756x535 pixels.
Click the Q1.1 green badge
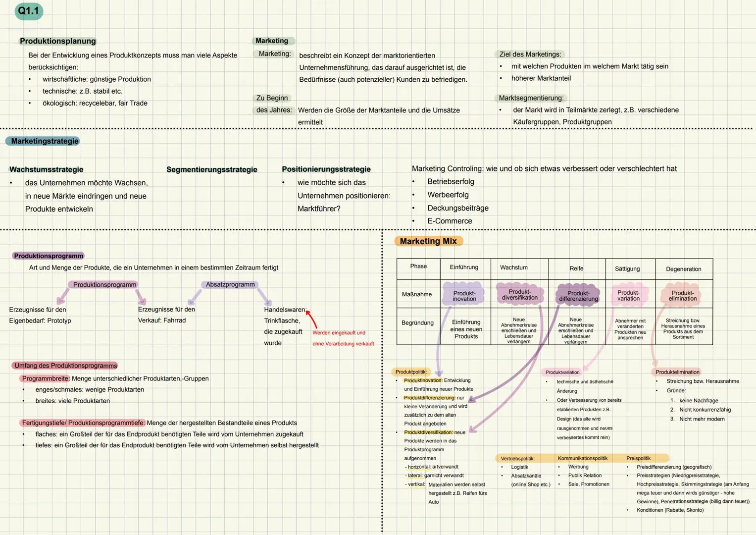click(x=29, y=11)
